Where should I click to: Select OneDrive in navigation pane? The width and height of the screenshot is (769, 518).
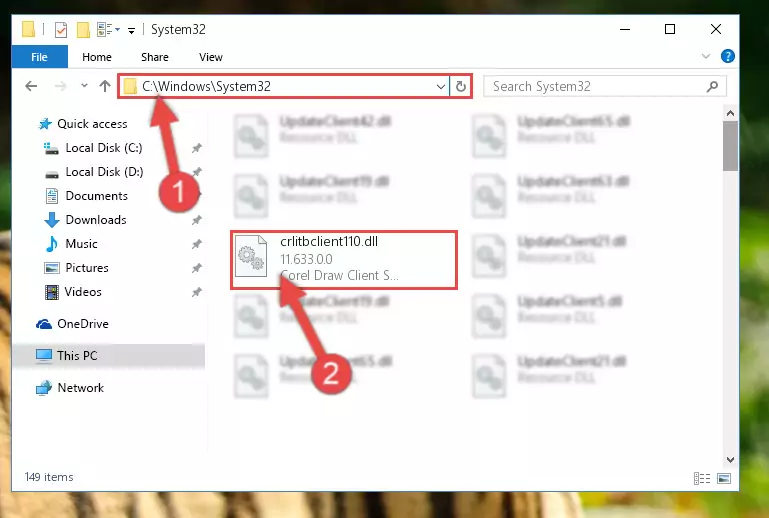pyautogui.click(x=82, y=324)
